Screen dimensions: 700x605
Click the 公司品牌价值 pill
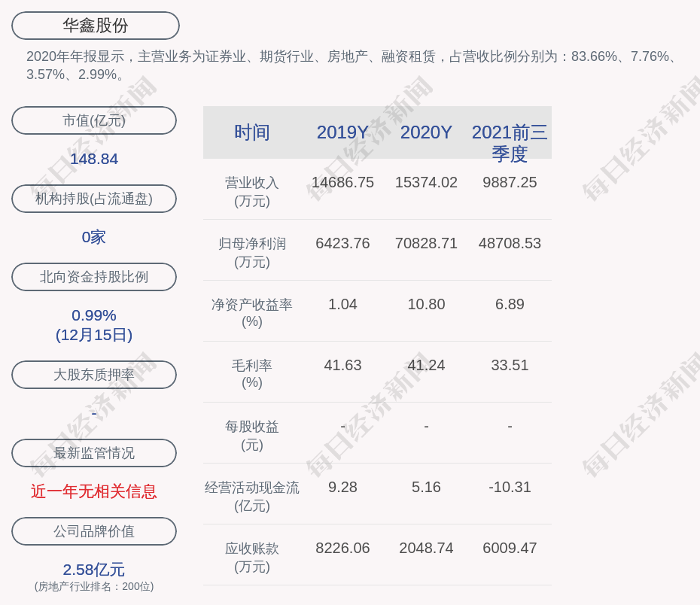click(94, 531)
